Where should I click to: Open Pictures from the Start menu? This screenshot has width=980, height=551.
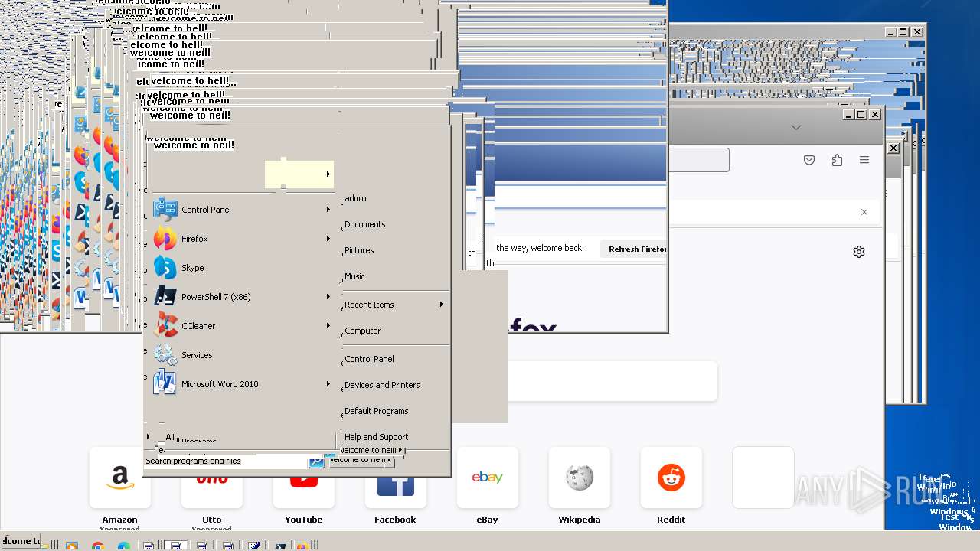point(359,250)
